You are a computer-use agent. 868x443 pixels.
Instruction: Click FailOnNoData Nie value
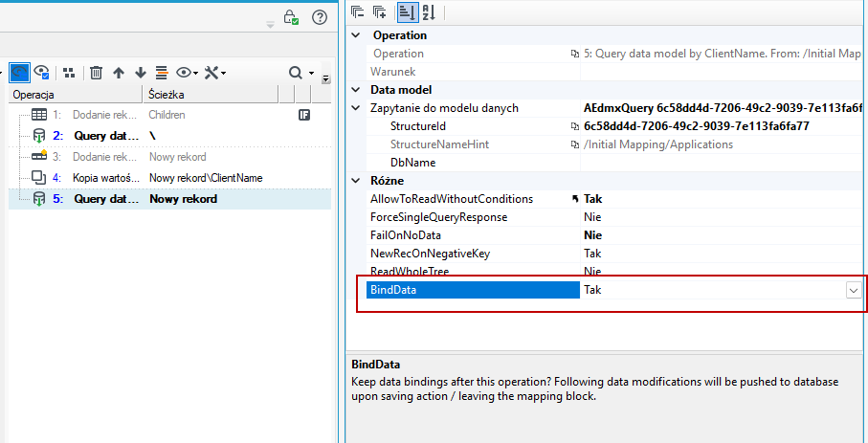(x=593, y=235)
